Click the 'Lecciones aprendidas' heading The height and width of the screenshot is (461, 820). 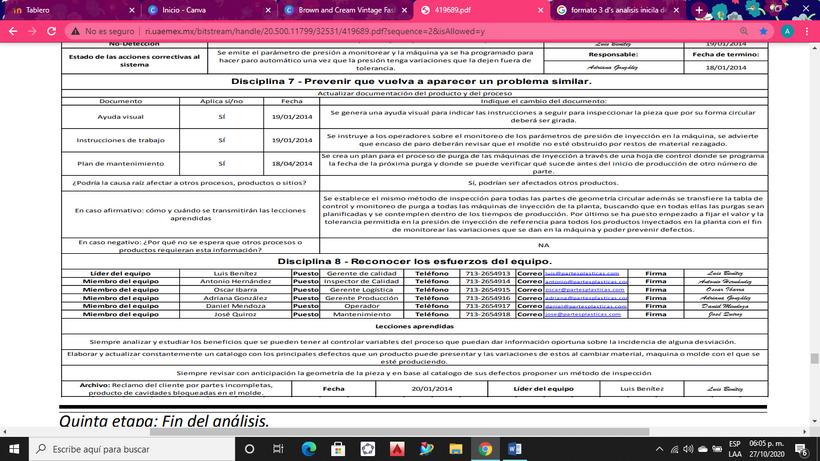point(414,326)
